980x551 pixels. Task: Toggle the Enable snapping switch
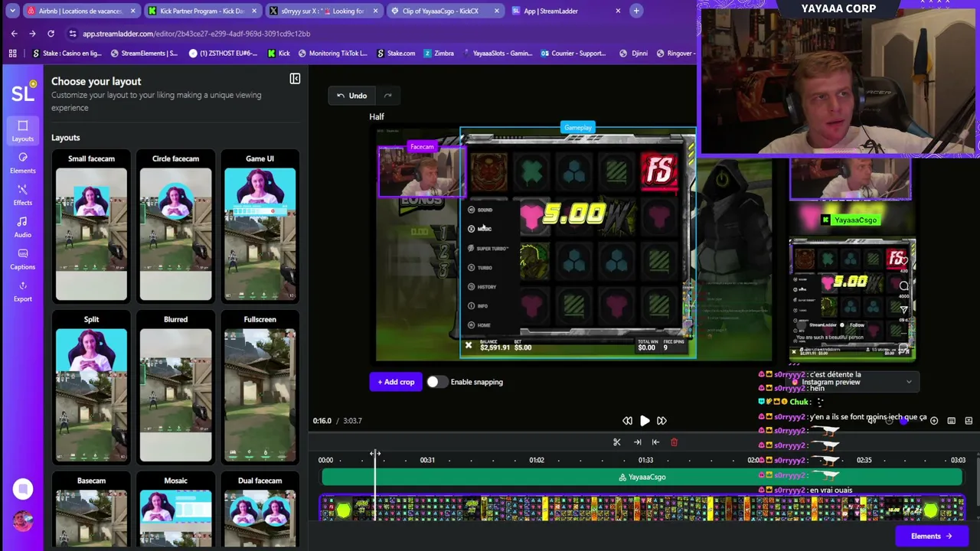pos(436,382)
